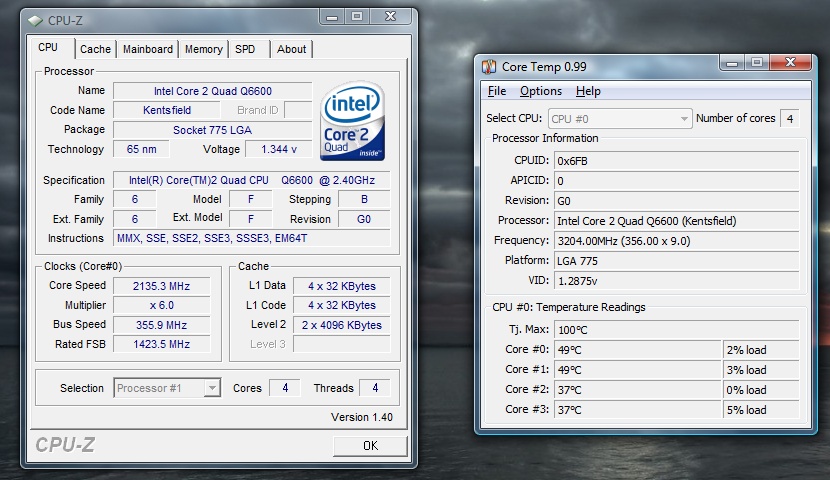Image resolution: width=830 pixels, height=480 pixels.
Task: Close the Core Temp window
Action: [790, 63]
